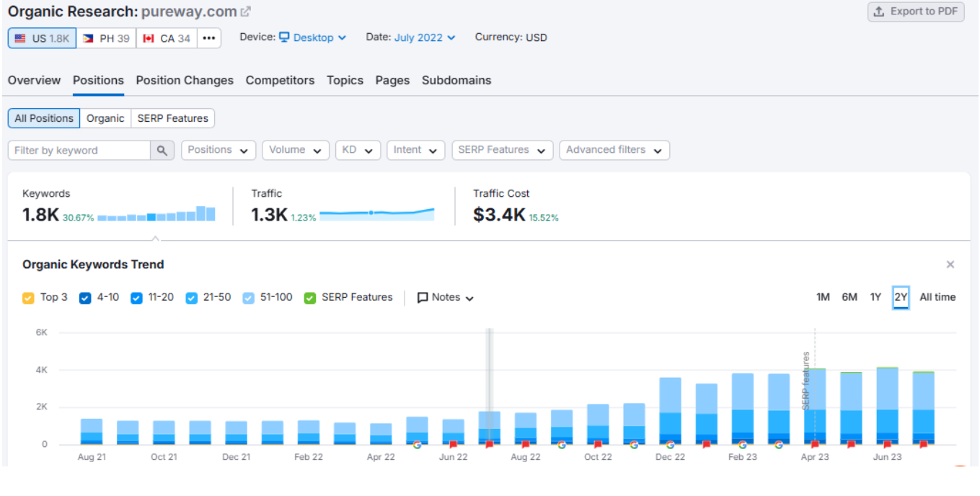Set chart range to 6M
Image resolution: width=980 pixels, height=496 pixels.
coord(849,297)
